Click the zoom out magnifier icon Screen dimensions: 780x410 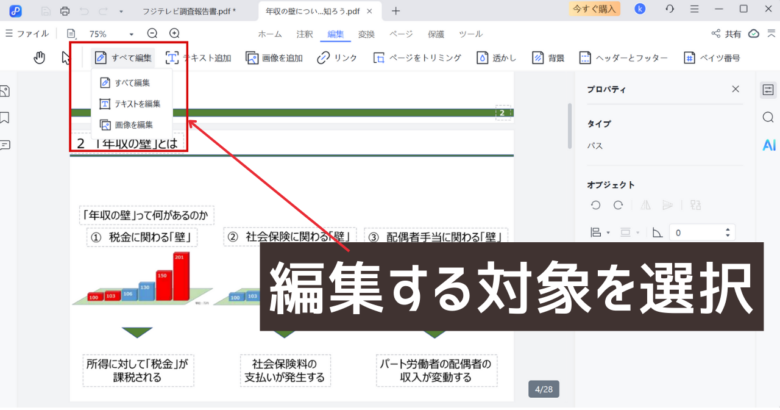pyautogui.click(x=152, y=34)
